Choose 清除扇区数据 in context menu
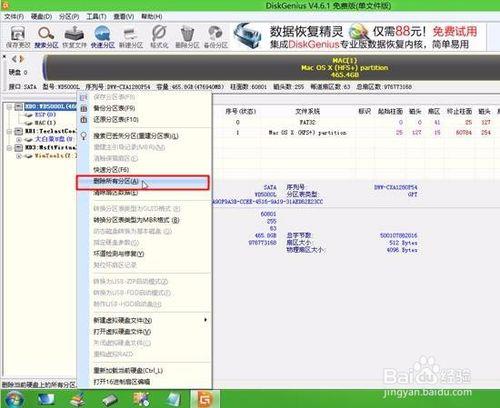This screenshot has width=500, height=408. [x=144, y=193]
